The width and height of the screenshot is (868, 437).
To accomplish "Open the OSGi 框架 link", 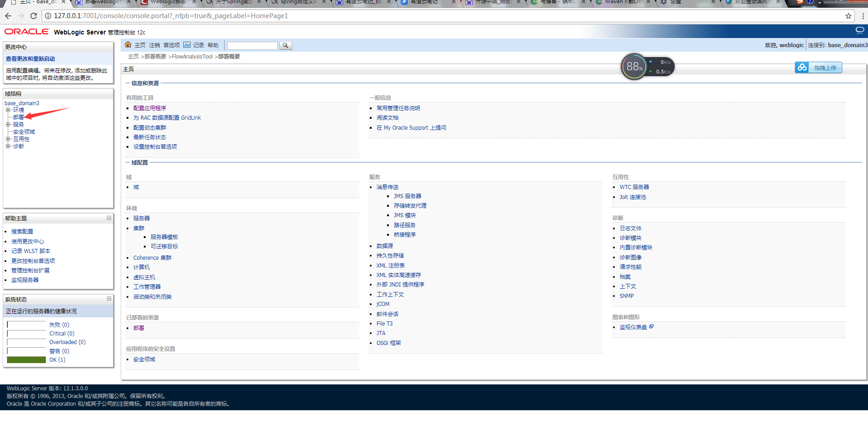I will coord(389,343).
